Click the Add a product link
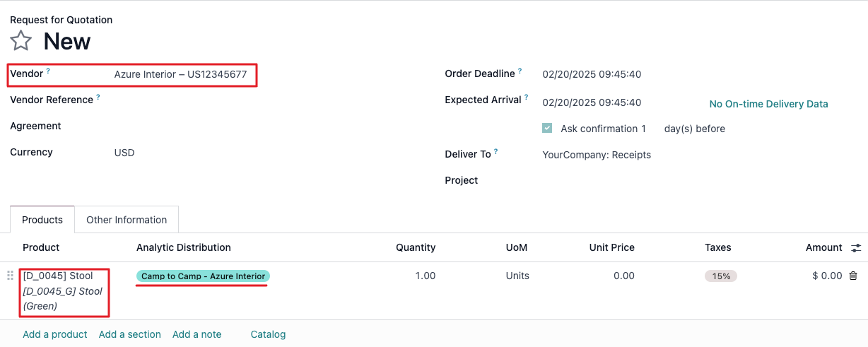Image resolution: width=868 pixels, height=347 pixels. [x=55, y=334]
